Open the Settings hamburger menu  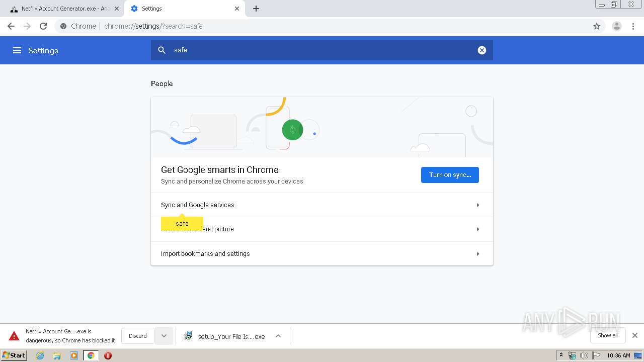(x=17, y=50)
